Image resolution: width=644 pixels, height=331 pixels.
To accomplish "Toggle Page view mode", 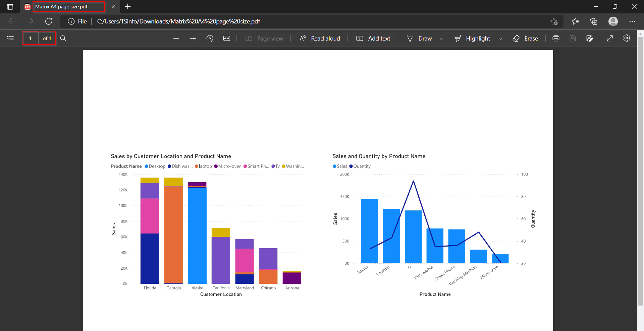I will click(x=265, y=38).
